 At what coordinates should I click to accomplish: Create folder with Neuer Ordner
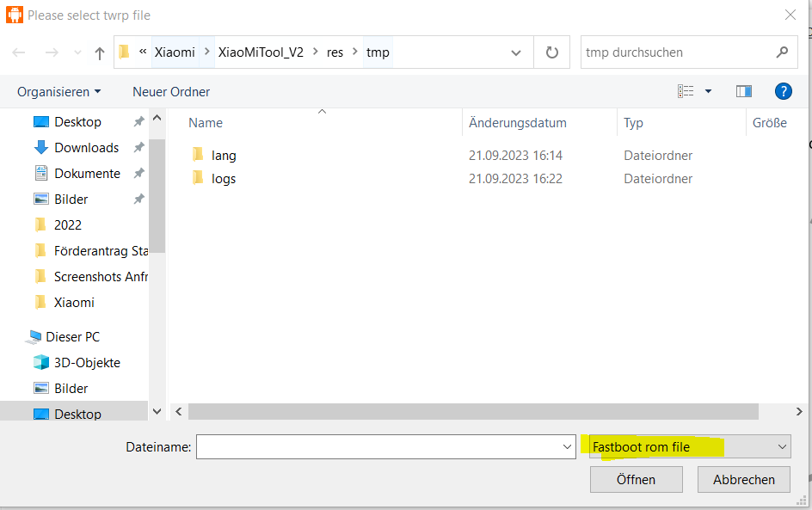[x=171, y=91]
